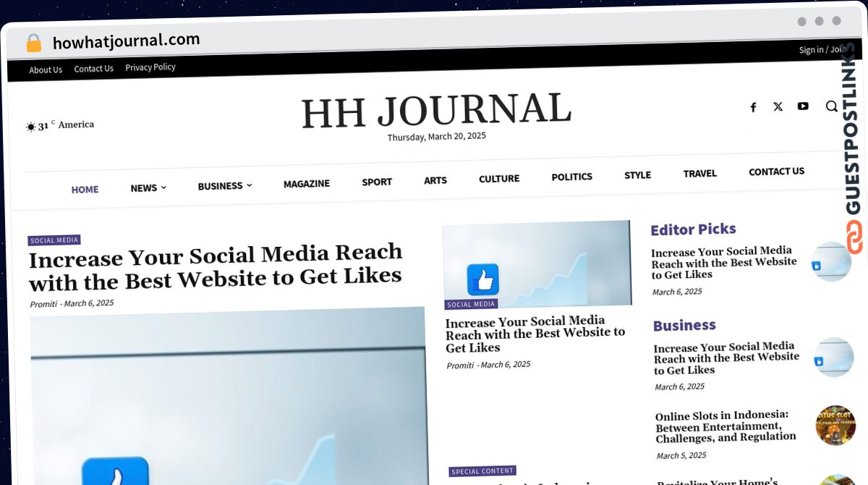
Task: Click the Social Media tag above main headline
Action: [x=54, y=240]
